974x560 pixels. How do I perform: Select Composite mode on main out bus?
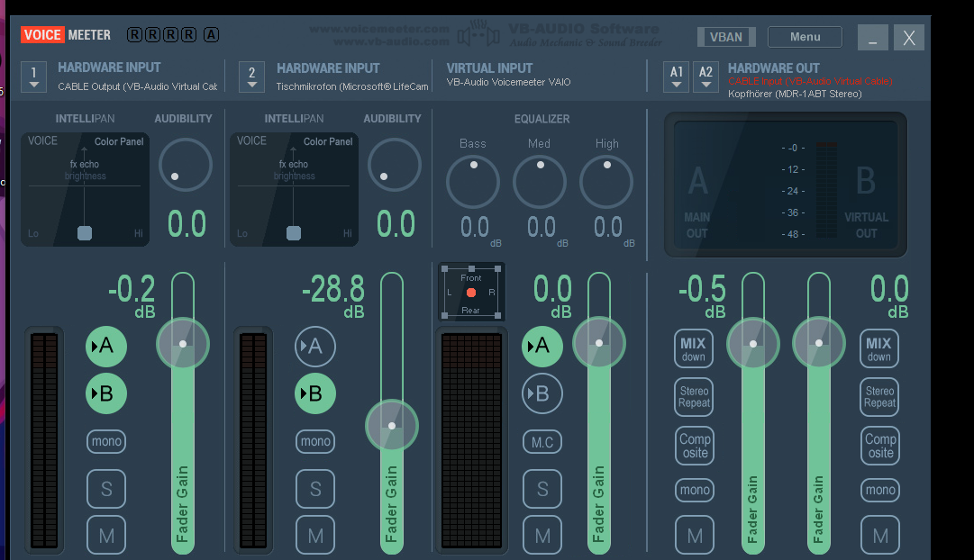tap(695, 445)
